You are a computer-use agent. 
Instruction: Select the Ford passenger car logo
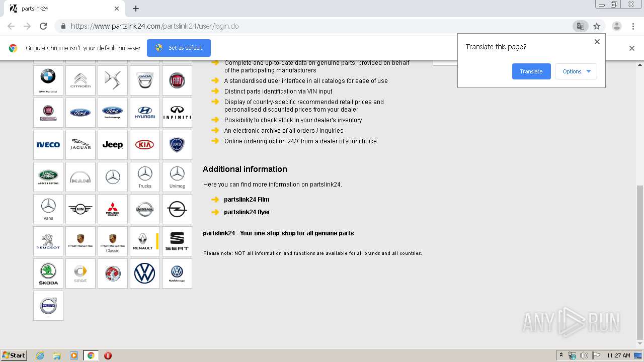click(x=80, y=113)
